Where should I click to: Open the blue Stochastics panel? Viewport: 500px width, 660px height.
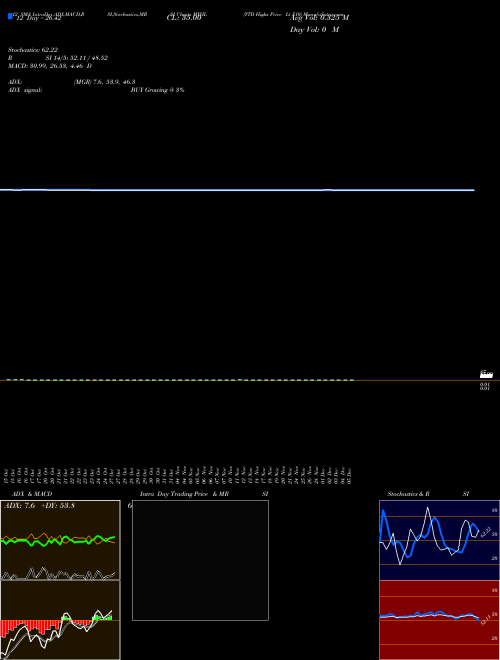point(439,540)
